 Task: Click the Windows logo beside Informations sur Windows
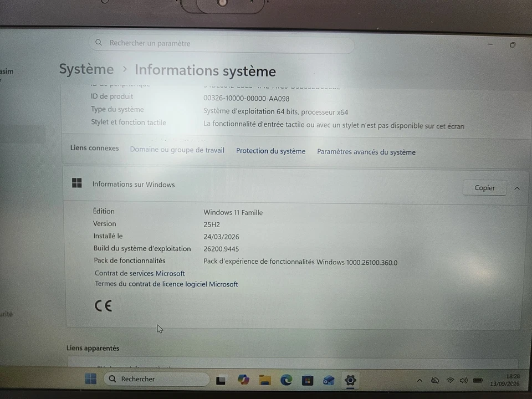(77, 183)
